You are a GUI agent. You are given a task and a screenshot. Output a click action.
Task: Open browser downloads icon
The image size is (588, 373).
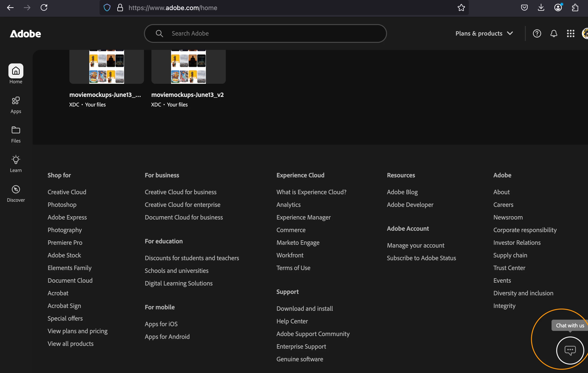click(x=541, y=8)
